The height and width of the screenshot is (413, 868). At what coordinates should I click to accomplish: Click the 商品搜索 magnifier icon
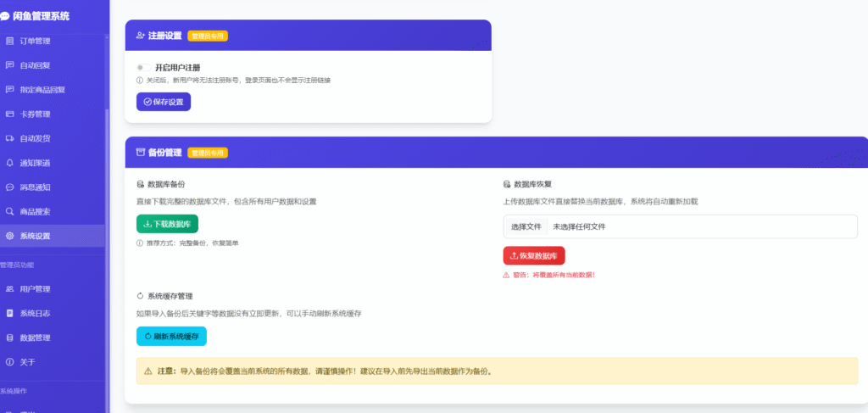tap(9, 211)
